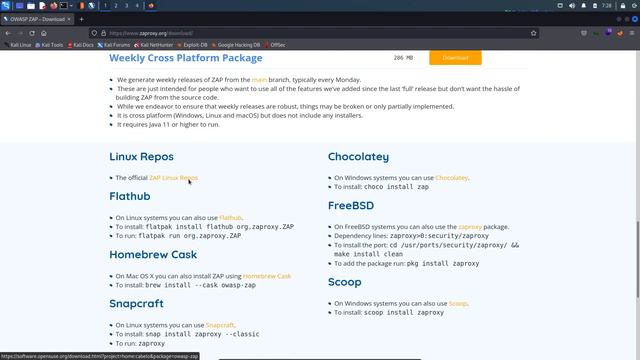The height and width of the screenshot is (360, 640).
Task: Select the Firefox window in the taskbar
Action: (x=151, y=6)
